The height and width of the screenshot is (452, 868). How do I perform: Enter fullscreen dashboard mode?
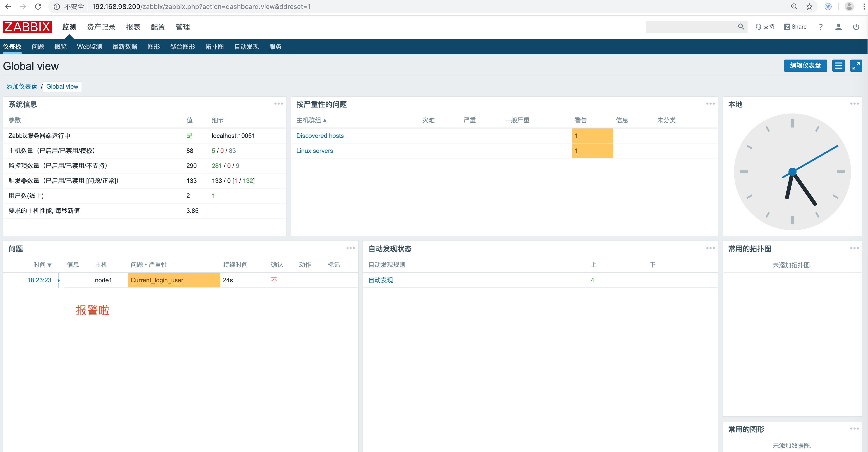pyautogui.click(x=856, y=66)
